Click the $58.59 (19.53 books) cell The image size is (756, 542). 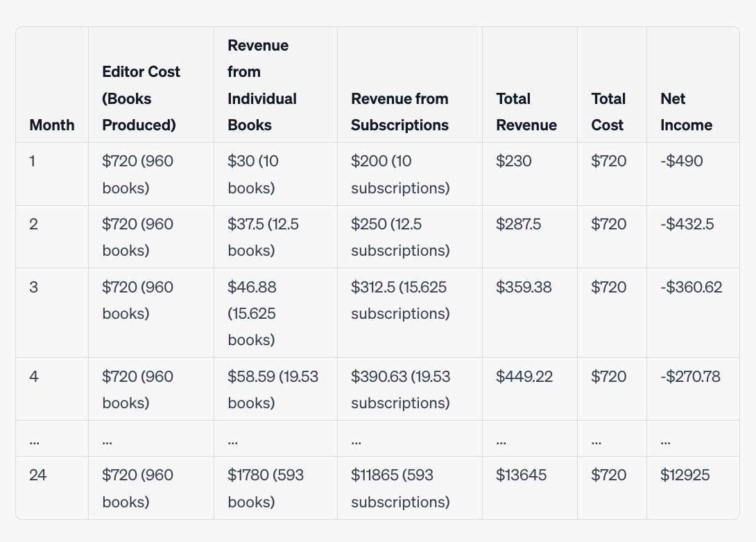pos(273,390)
